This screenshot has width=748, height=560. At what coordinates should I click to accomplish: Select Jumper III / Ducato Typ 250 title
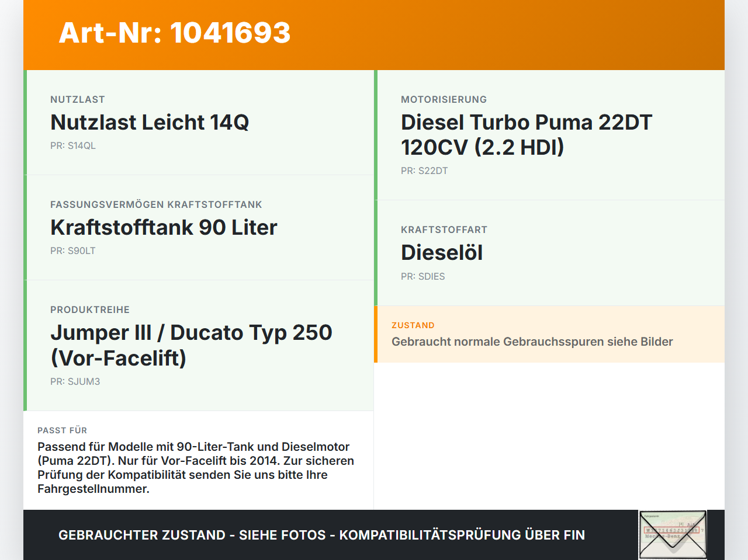coord(191,345)
